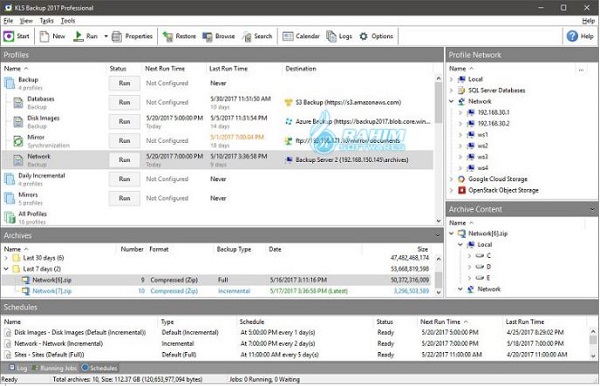Open the Run dropdown arrow in toolbar
The width and height of the screenshot is (600, 386).
[106, 36]
